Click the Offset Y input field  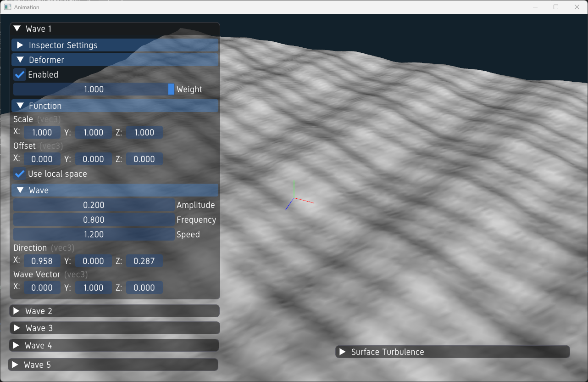94,159
